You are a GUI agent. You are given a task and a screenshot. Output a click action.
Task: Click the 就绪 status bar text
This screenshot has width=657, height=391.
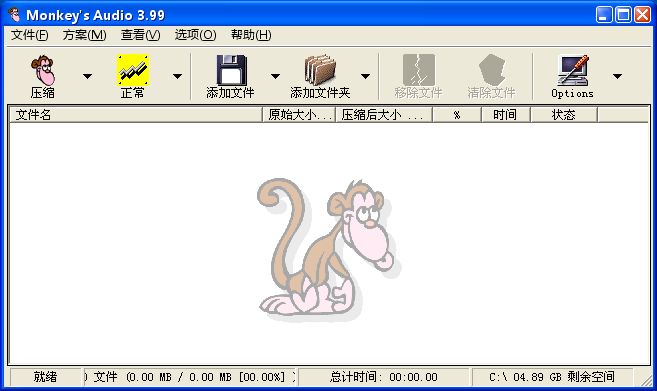click(45, 377)
